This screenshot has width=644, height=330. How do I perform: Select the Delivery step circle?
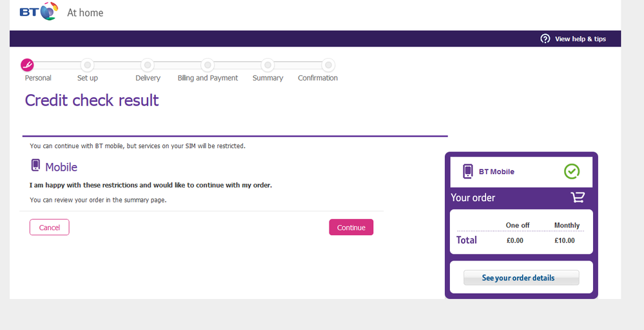[148, 64]
